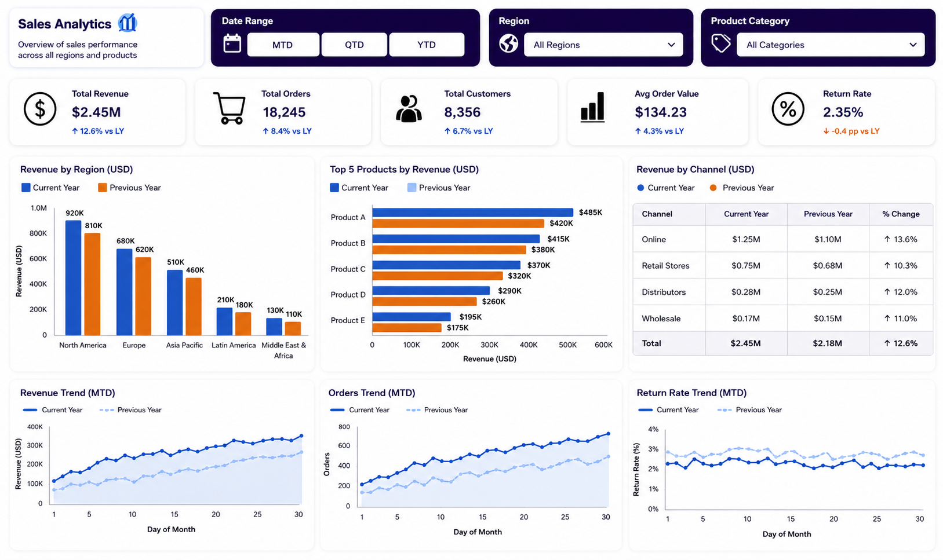Click the Middle East & Africa 130K bar

tap(274, 327)
